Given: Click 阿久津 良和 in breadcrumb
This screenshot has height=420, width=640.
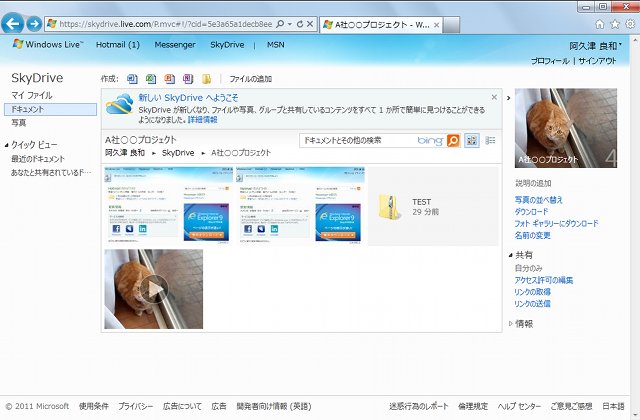Looking at the screenshot, I should (125, 153).
